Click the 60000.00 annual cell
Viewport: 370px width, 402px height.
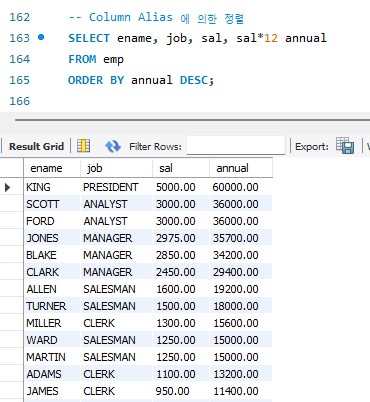point(241,187)
